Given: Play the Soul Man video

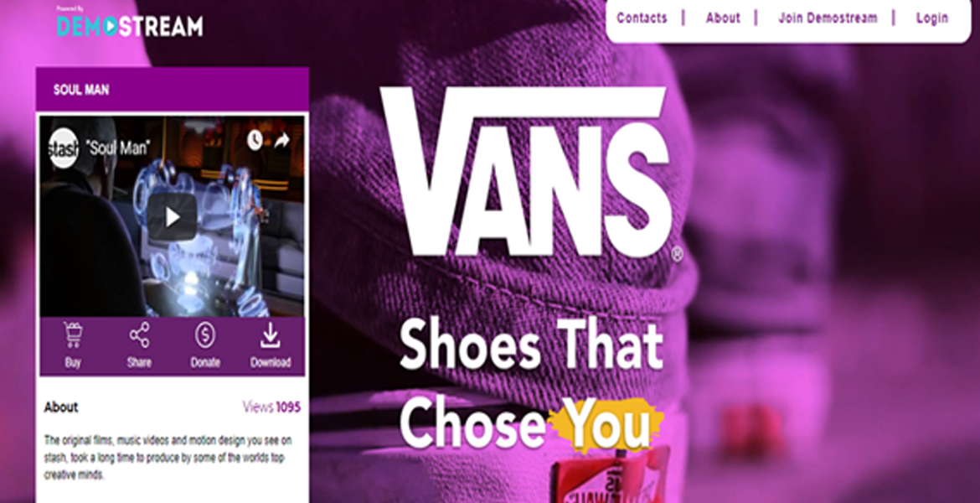Looking at the screenshot, I should tap(172, 217).
